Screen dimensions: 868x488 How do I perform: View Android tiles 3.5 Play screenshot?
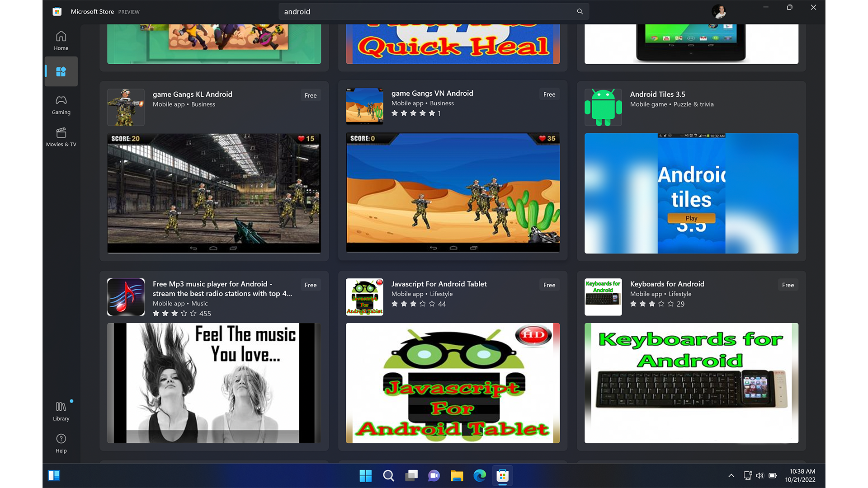pos(691,193)
